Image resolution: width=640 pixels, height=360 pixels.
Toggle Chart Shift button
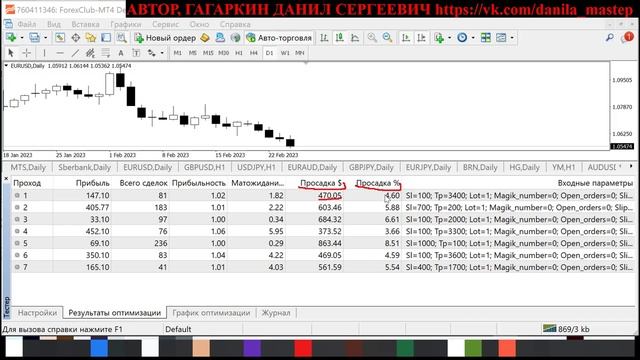[421, 38]
